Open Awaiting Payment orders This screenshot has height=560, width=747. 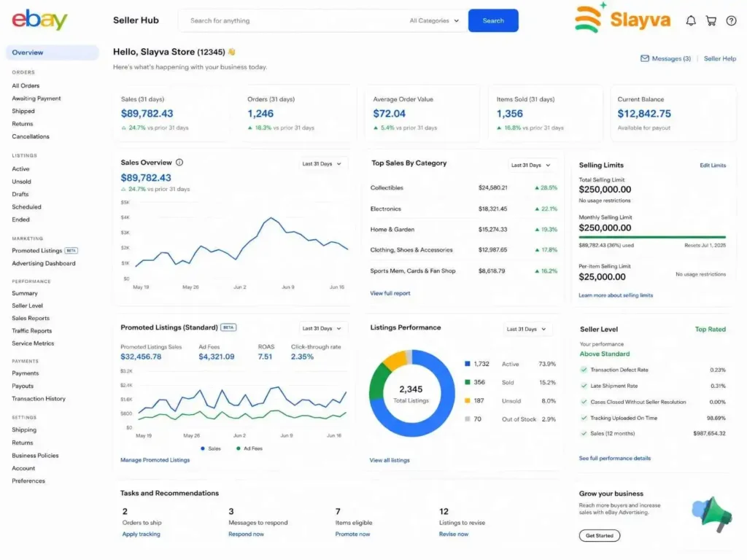[36, 98]
